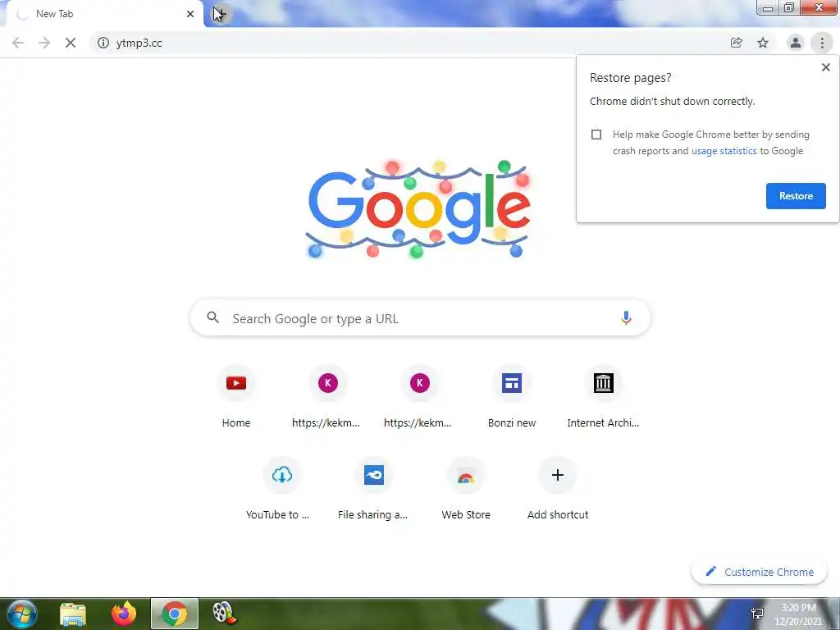This screenshot has width=840, height=630.
Task: Share this page icon in address bar
Action: tap(737, 43)
